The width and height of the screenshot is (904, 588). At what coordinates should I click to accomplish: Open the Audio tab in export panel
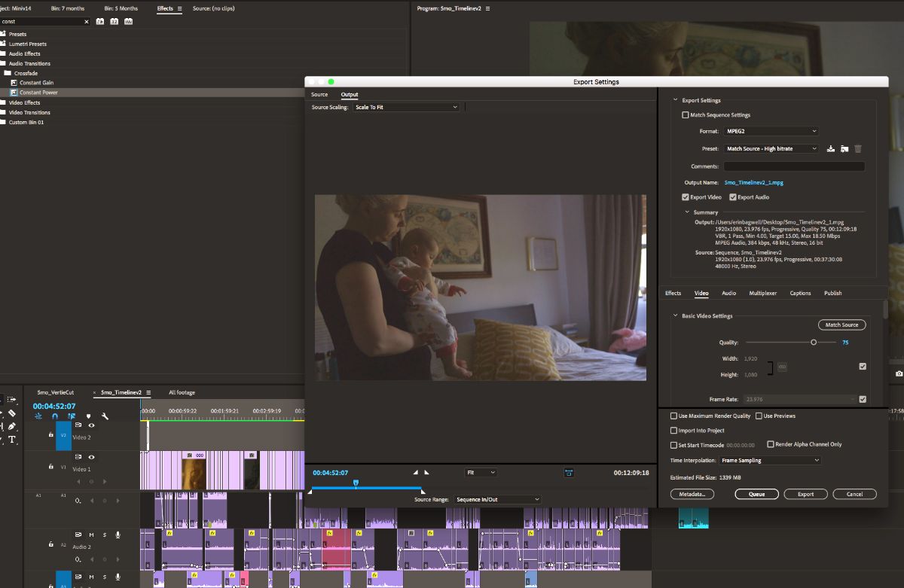click(728, 293)
